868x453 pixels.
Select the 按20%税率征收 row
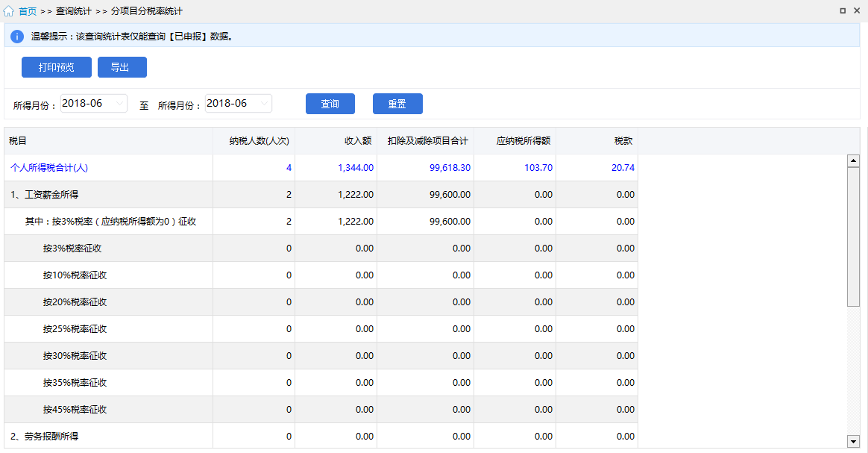[321, 302]
